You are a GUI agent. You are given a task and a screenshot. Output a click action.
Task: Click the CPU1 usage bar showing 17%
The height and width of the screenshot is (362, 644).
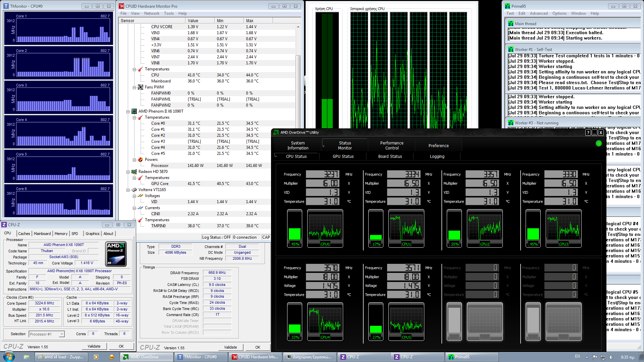[x=376, y=228]
